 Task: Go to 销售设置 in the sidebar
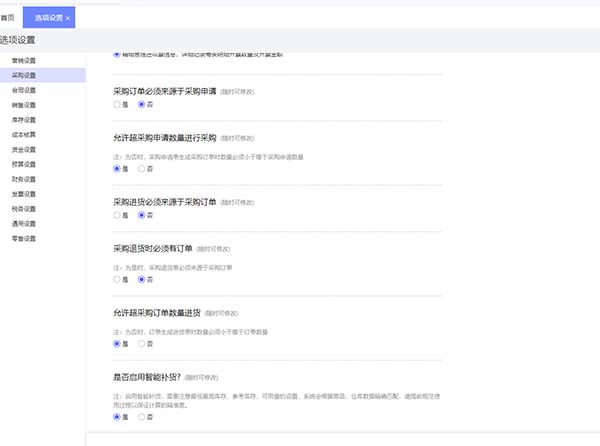[24, 104]
